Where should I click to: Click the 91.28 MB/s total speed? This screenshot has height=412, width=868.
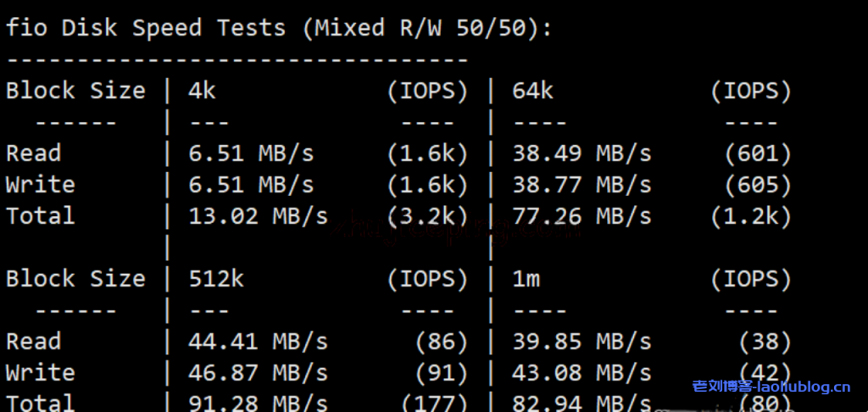tap(258, 402)
